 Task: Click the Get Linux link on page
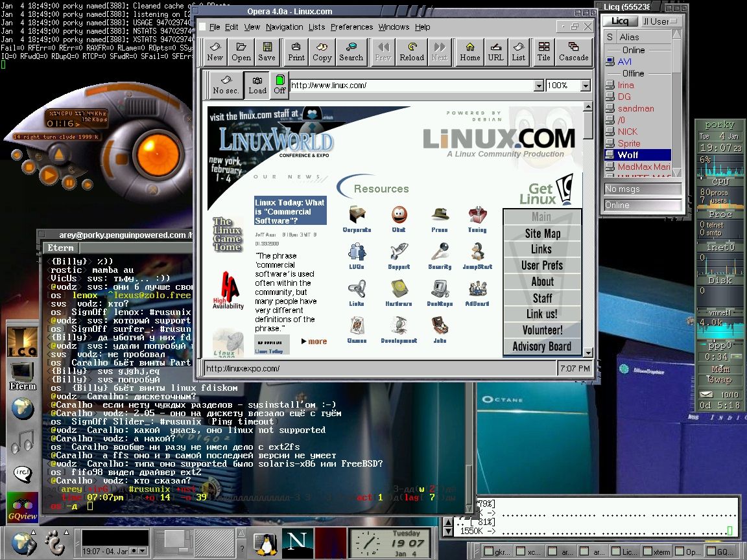[546, 191]
